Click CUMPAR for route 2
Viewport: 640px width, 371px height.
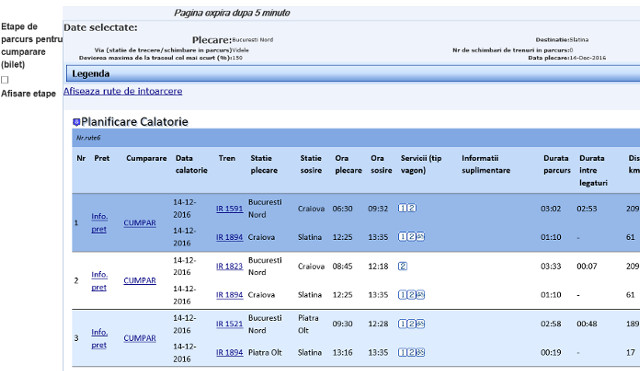140,280
